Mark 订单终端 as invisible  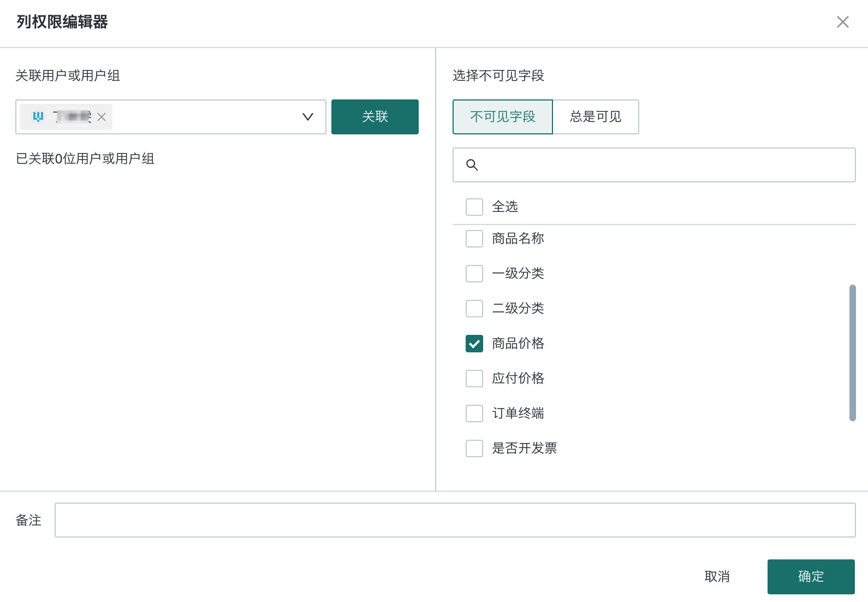click(474, 414)
